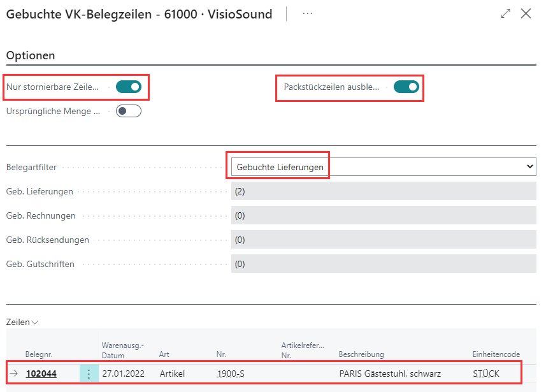546x392 pixels.
Task: Click the Geb. Rechnungen count field
Action: click(383, 215)
